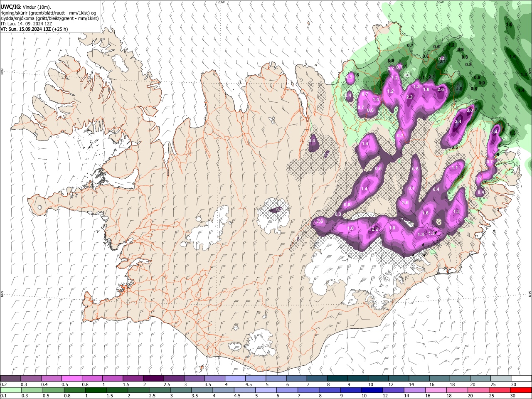This screenshot has width=532, height=399.
Task: Click the bright pink 0.5 swatch in top legend row
Action: pyautogui.click(x=71, y=379)
